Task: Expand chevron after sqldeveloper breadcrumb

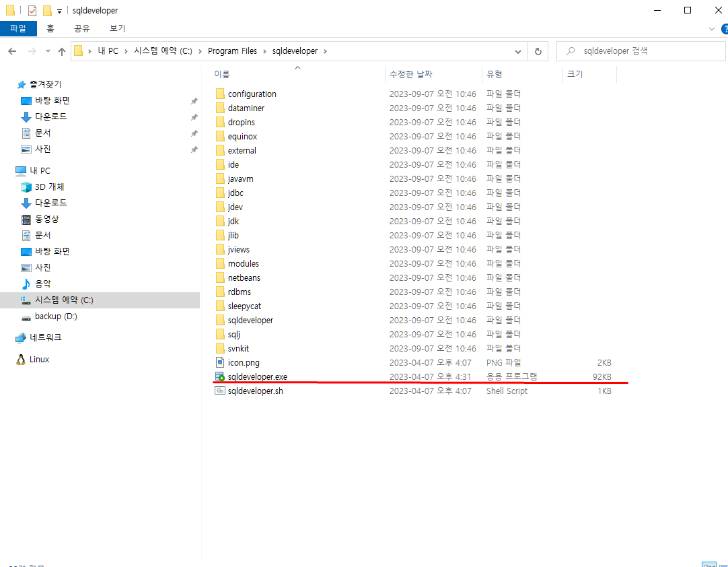Action: [325, 51]
